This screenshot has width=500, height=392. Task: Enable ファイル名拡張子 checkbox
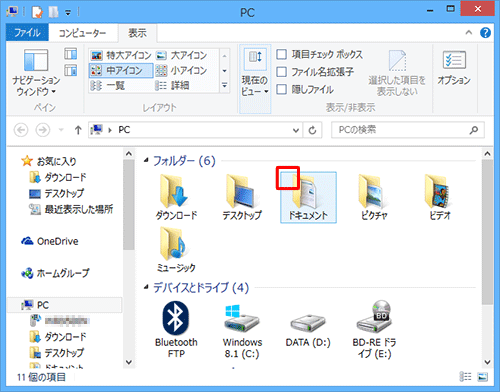pyautogui.click(x=281, y=72)
